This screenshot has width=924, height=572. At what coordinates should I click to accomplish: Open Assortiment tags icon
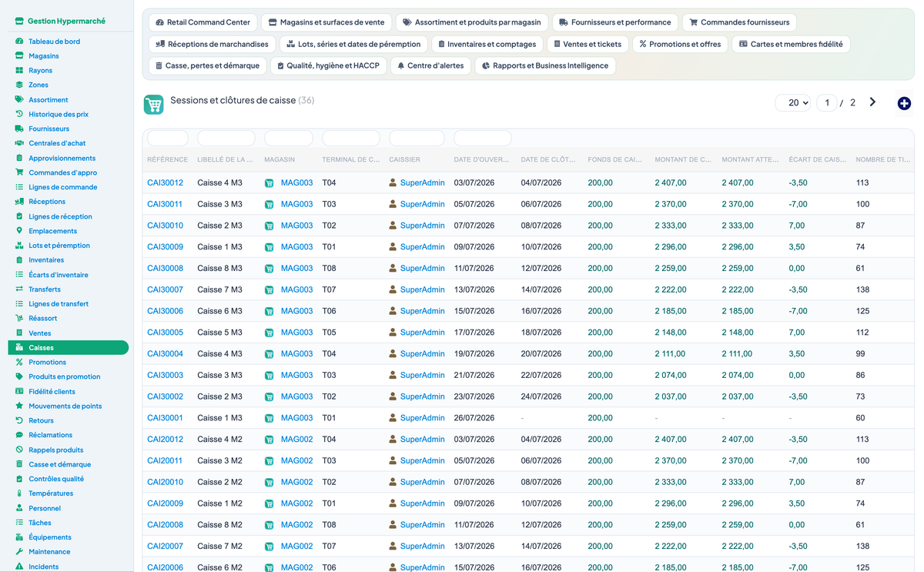(19, 99)
